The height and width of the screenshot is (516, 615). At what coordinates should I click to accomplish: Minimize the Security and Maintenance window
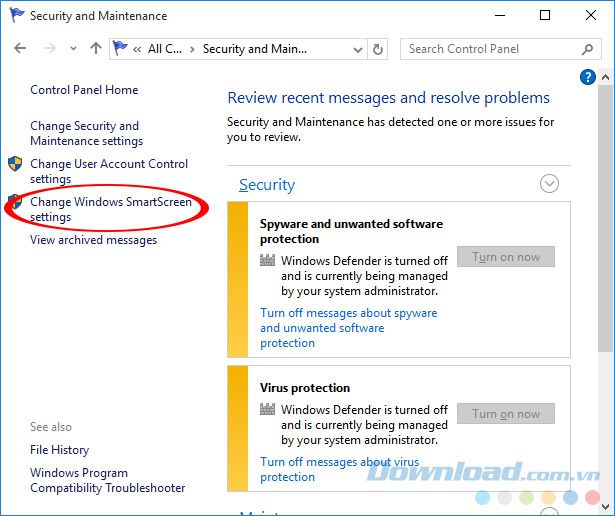tap(500, 15)
